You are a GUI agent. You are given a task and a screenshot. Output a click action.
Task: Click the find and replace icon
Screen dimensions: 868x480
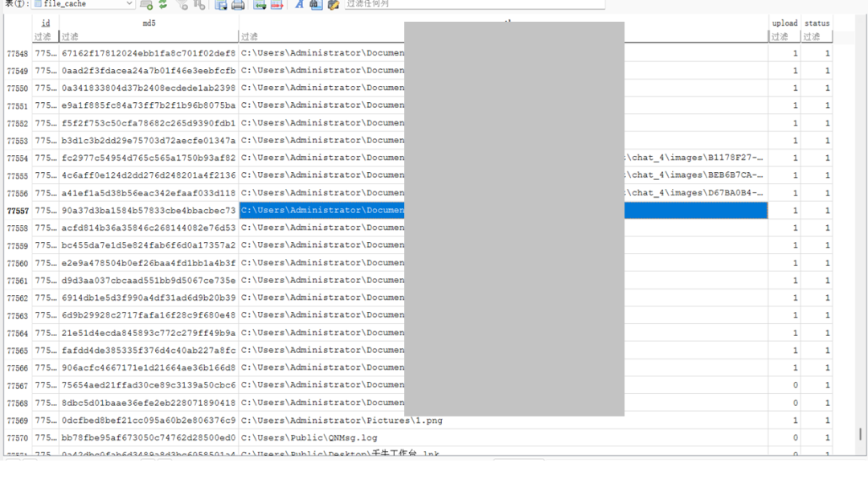click(x=333, y=5)
